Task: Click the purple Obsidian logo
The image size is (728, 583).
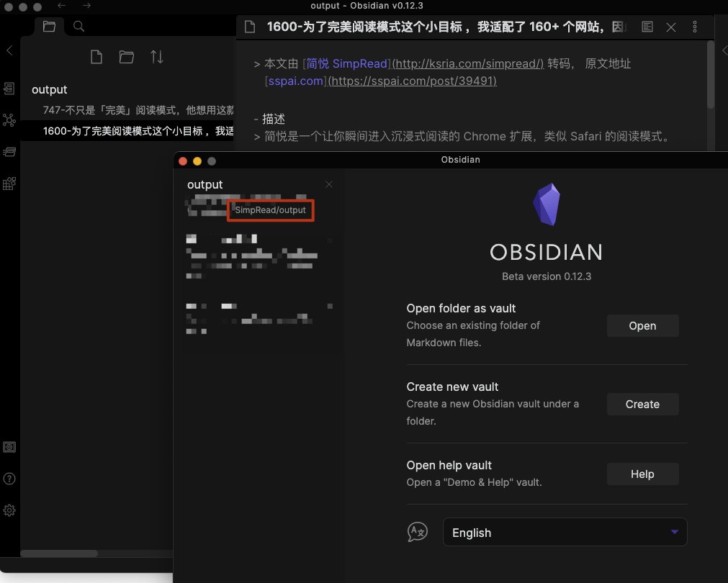Action: (547, 204)
